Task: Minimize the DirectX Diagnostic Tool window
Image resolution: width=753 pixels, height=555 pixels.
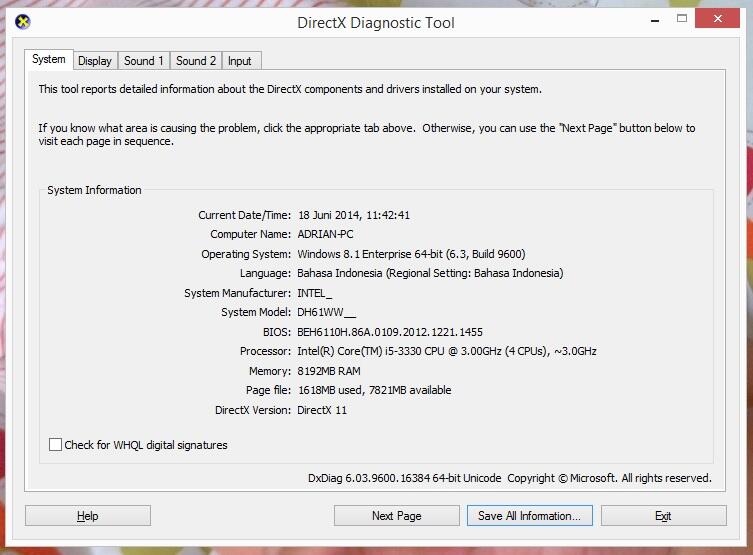Action: pyautogui.click(x=655, y=19)
